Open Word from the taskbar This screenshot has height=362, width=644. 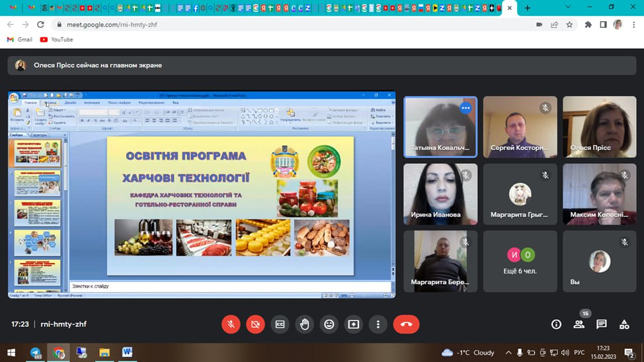(127, 353)
